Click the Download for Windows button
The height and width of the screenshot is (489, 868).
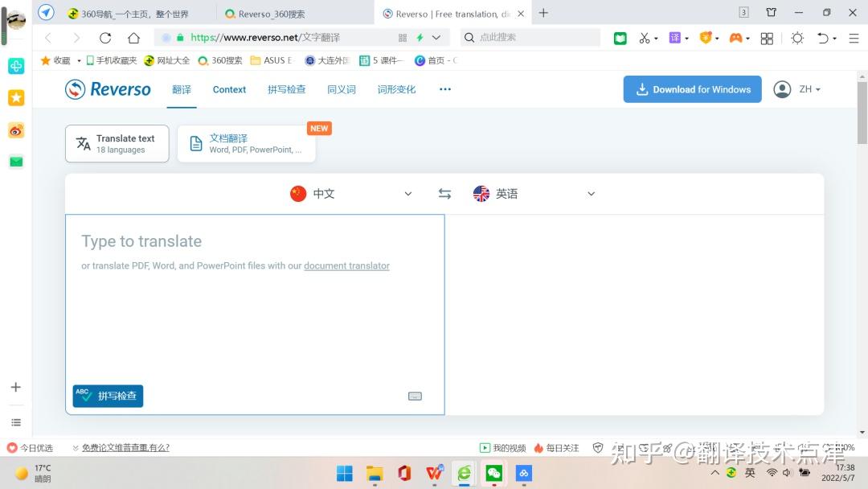pos(692,89)
